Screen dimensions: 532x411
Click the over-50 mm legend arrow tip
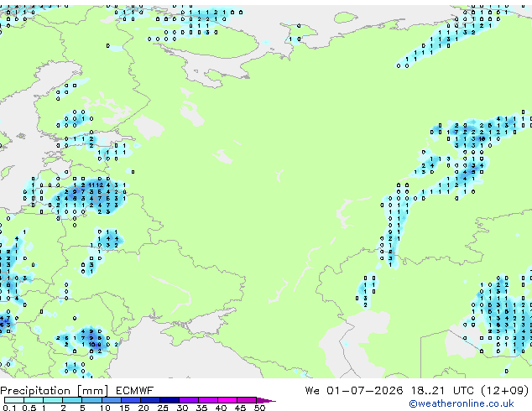pyautogui.click(x=266, y=400)
